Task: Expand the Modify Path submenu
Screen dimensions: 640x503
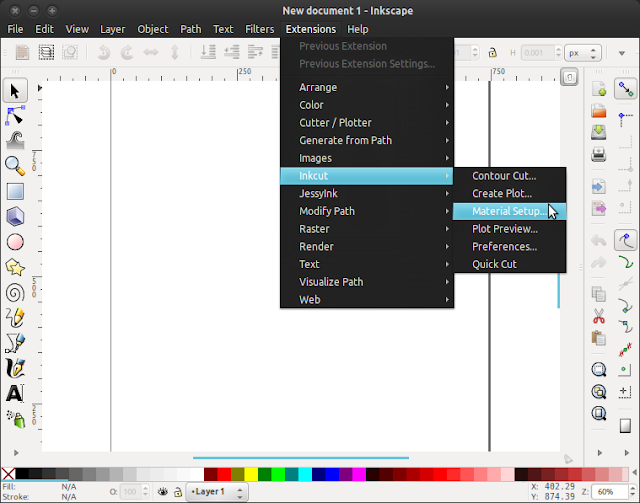Action: tap(367, 211)
